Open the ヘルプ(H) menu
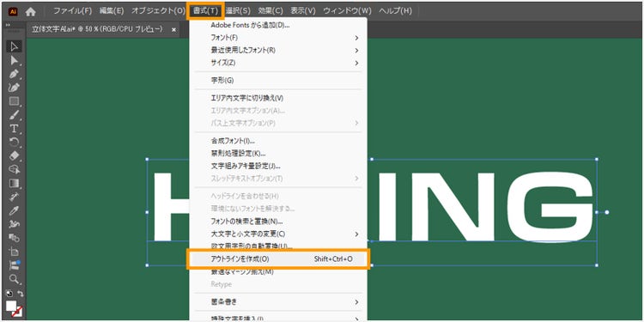The height and width of the screenshot is (322, 644). [x=395, y=11]
